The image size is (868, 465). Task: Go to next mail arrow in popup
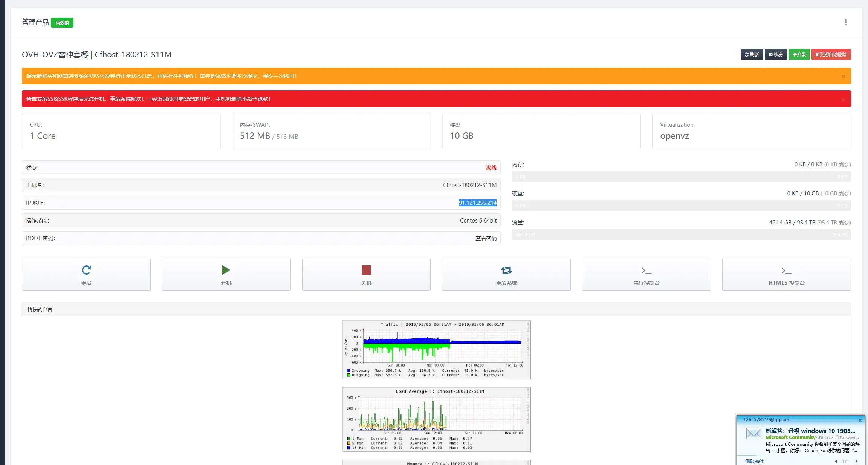click(x=856, y=461)
